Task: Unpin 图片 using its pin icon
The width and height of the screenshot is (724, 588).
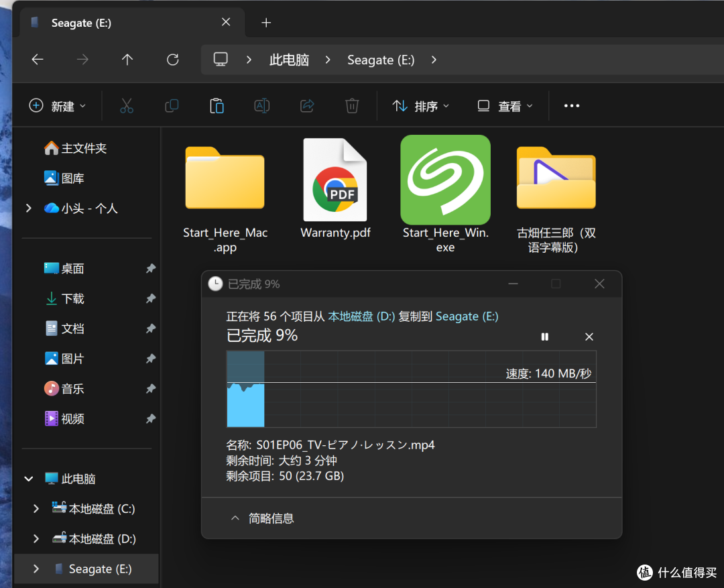Action: [151, 359]
